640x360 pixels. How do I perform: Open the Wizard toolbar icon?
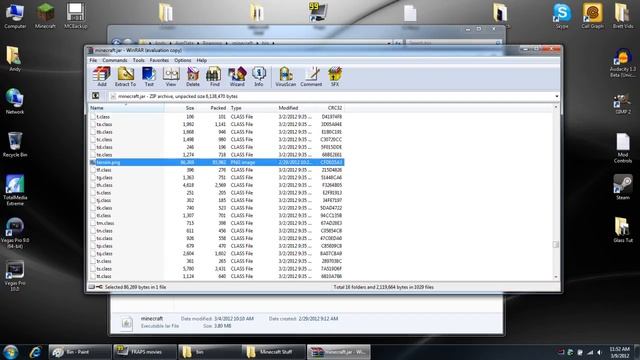point(237,76)
